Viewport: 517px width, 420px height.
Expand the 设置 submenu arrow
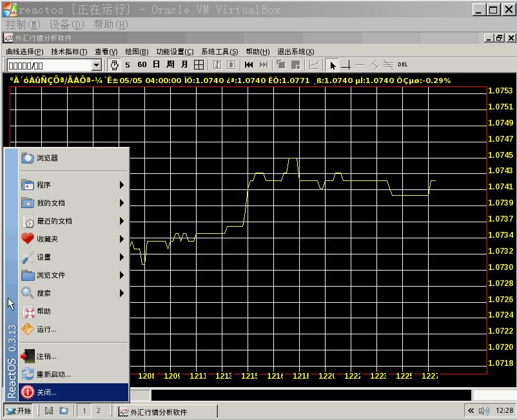coord(122,257)
